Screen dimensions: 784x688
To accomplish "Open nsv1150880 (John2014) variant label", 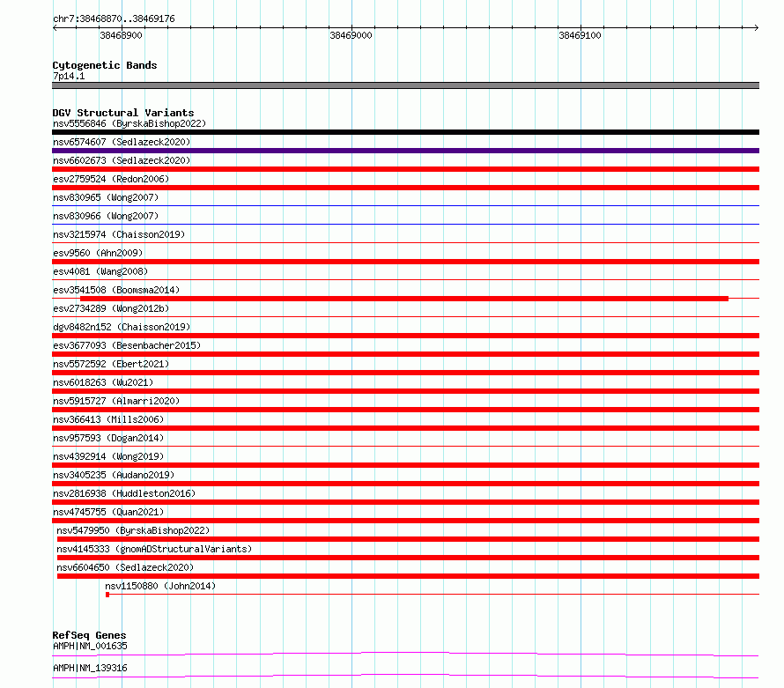I will (x=160, y=586).
